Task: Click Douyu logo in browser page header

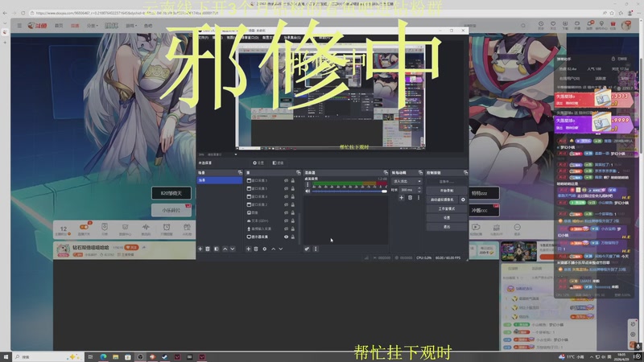Action: click(x=37, y=26)
